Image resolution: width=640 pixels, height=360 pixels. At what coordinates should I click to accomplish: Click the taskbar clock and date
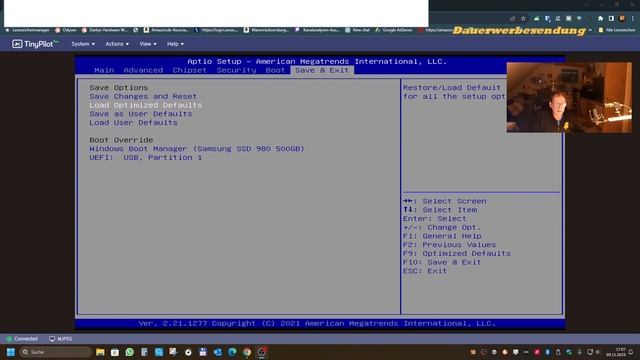[616, 352]
